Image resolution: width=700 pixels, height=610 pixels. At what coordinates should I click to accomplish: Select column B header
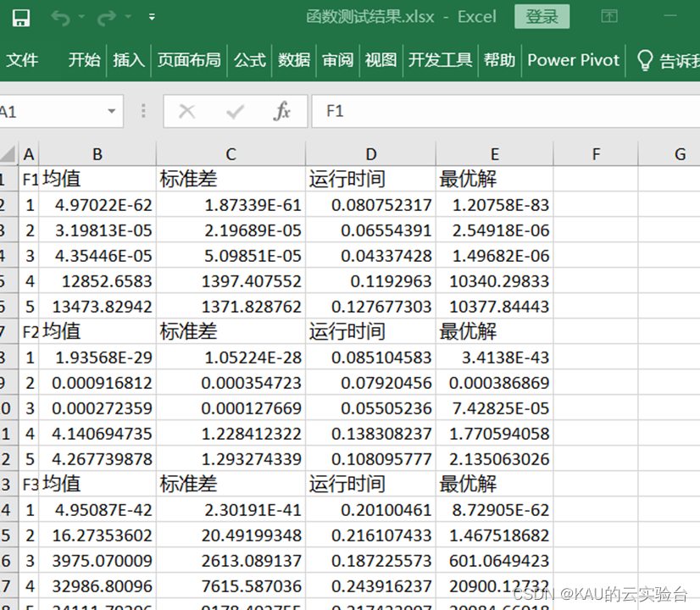pyautogui.click(x=97, y=154)
